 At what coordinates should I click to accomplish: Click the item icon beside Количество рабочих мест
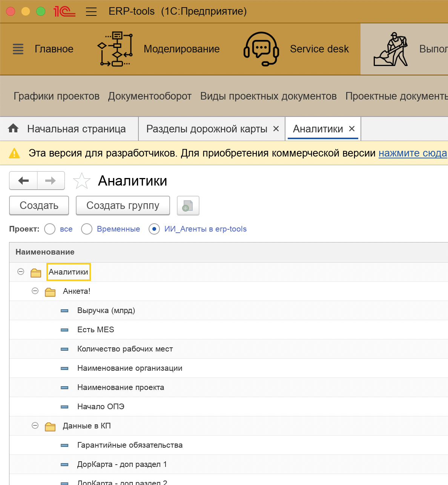click(x=64, y=349)
